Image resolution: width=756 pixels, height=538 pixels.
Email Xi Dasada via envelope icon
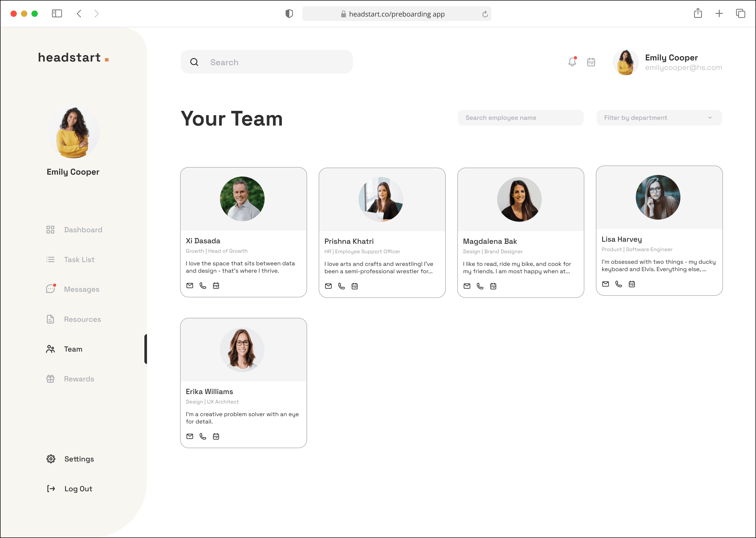point(190,286)
